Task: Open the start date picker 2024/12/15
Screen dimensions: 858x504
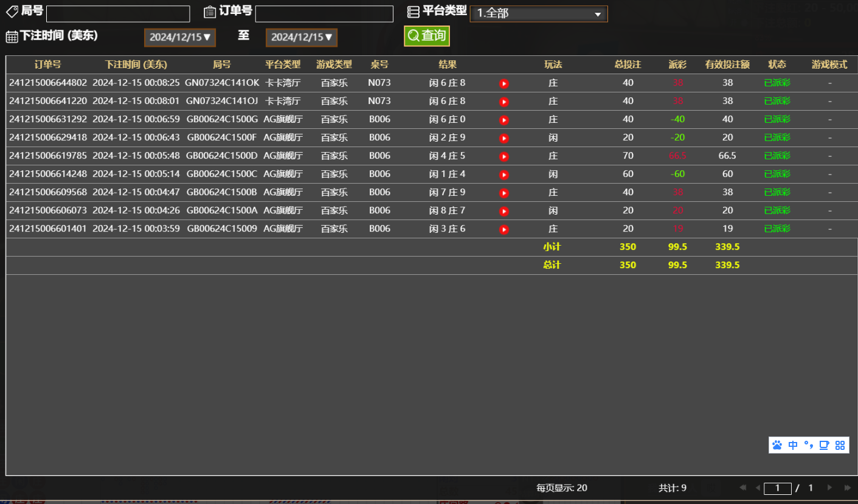Action: coord(179,37)
